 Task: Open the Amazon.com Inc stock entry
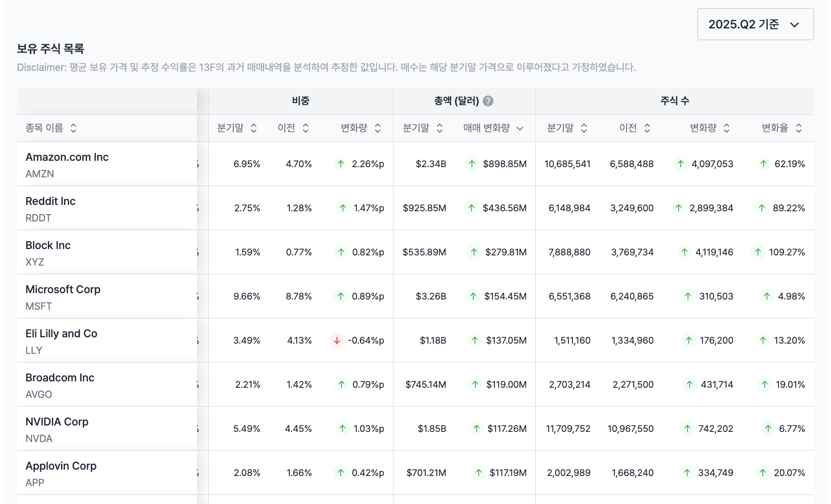coord(67,157)
